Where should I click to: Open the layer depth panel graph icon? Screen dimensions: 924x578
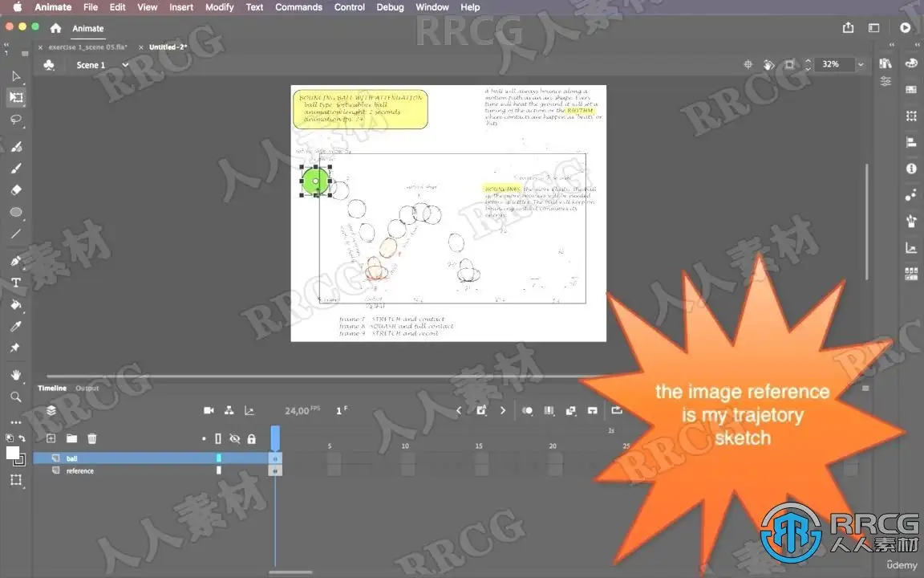pos(249,410)
